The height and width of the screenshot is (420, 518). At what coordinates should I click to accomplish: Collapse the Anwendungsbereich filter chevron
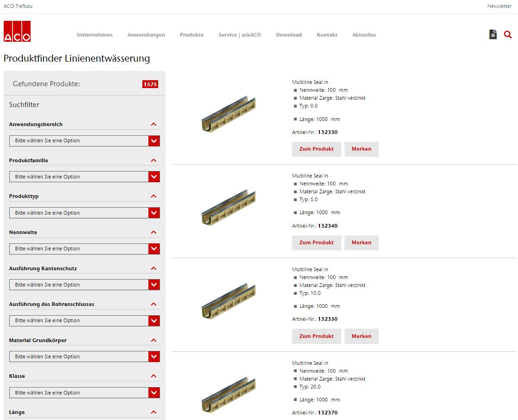point(153,124)
